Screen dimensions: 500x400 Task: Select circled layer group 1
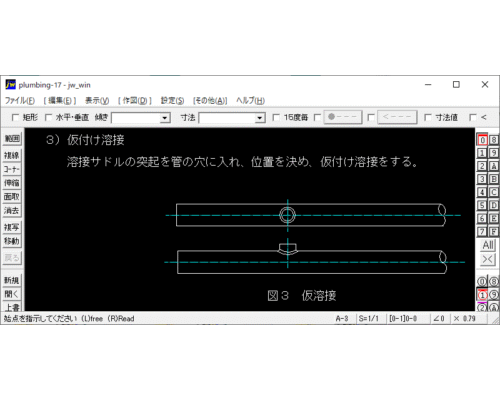[x=482, y=295]
